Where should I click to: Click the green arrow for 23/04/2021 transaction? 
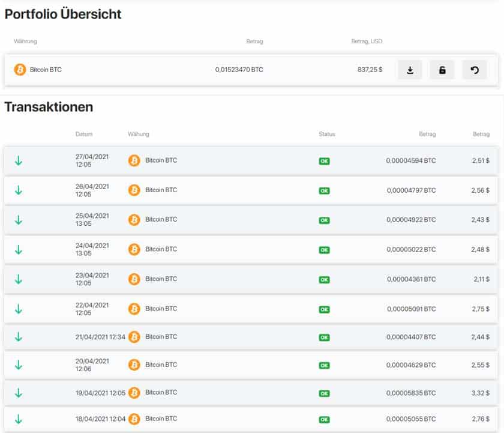click(19, 279)
